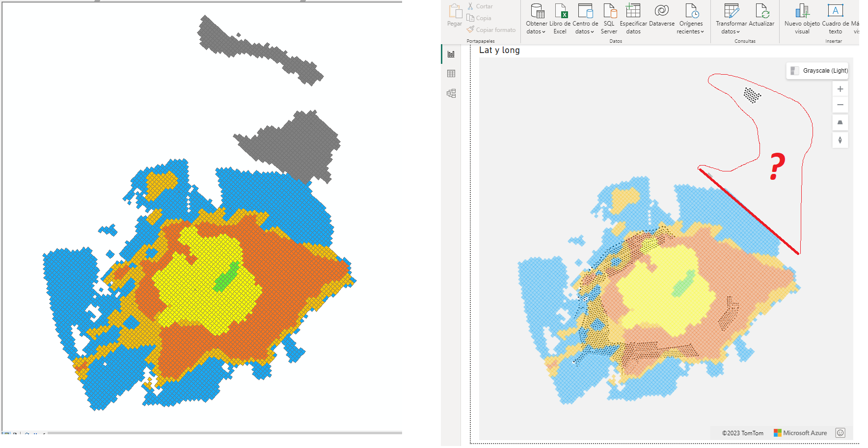Open the Dataverse swirl icon
Screen dimensions: 868x448
click(662, 10)
